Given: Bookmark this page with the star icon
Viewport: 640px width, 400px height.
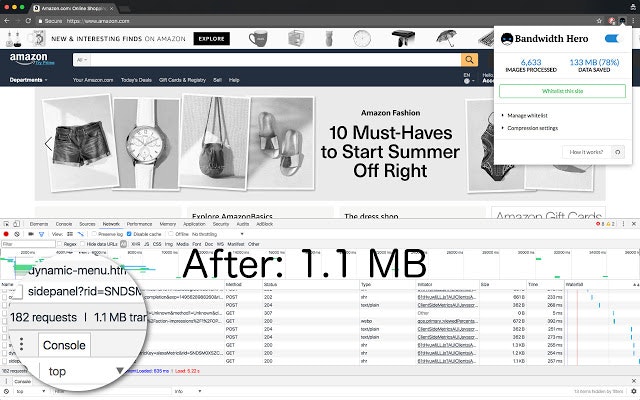Looking at the screenshot, I should coord(599,20).
